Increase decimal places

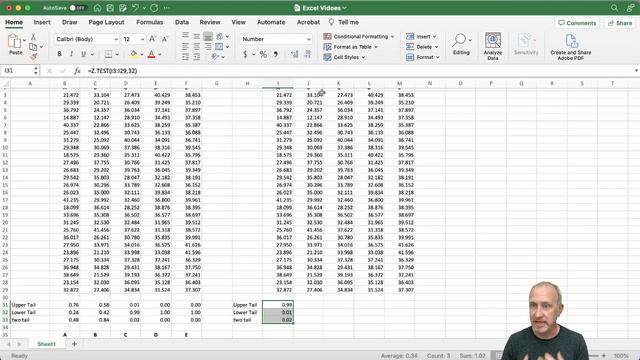pyautogui.click(x=295, y=54)
